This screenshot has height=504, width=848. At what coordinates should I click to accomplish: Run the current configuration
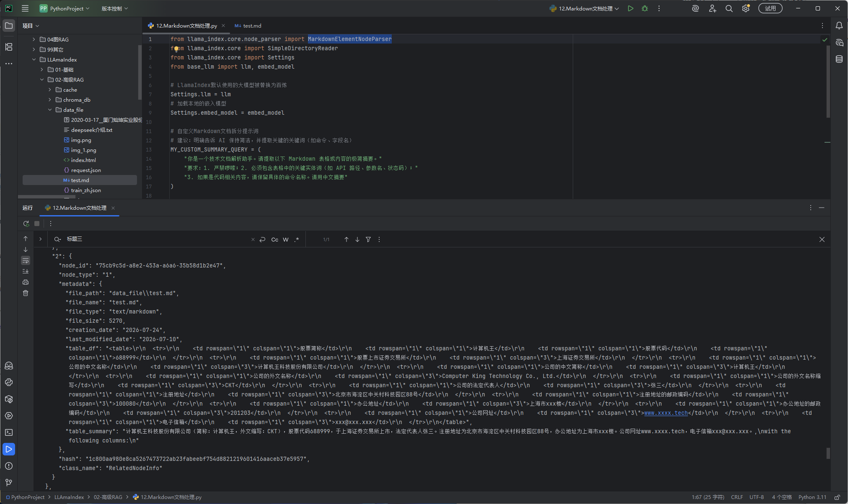tap(631, 8)
